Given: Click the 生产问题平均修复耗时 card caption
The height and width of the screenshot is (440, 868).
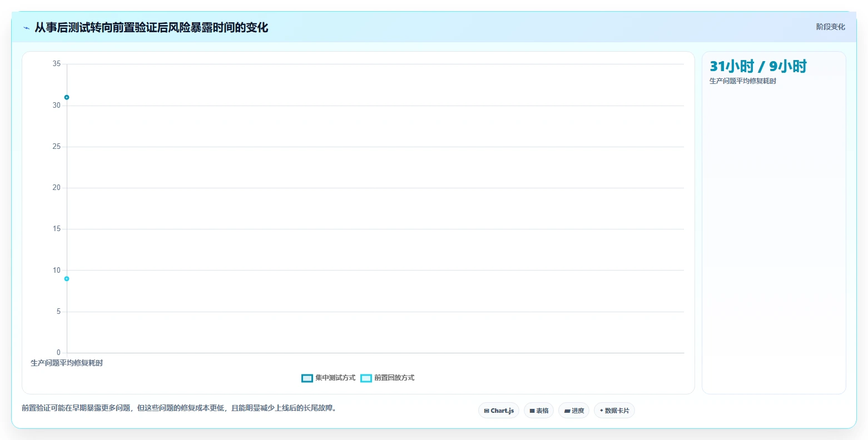Looking at the screenshot, I should pos(743,81).
